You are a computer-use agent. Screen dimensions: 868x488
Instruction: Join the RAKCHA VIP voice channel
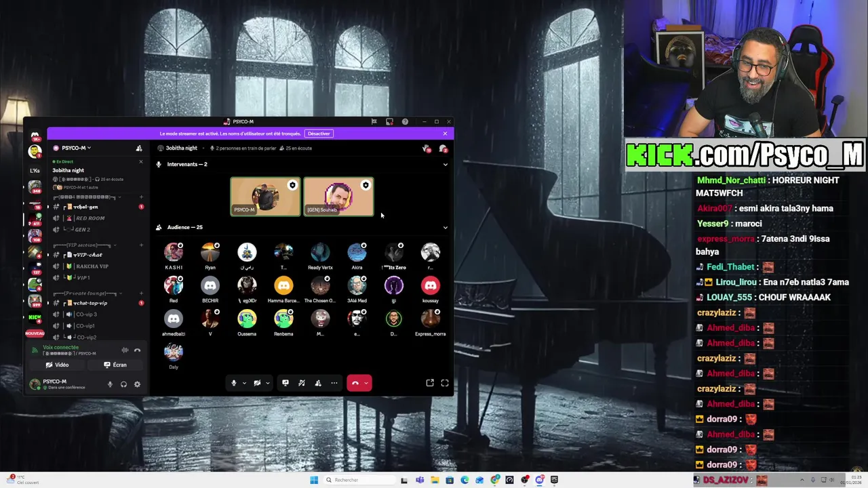pos(98,266)
